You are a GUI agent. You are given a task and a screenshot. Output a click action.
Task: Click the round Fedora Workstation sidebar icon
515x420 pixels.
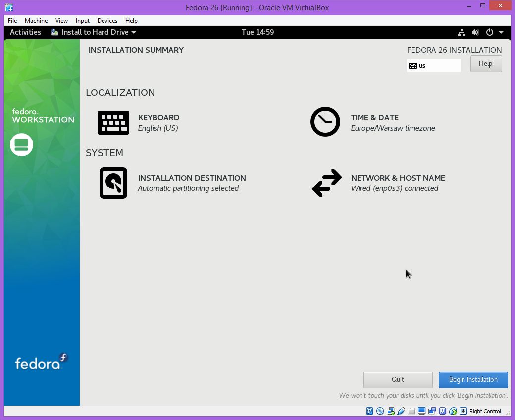coord(21,145)
